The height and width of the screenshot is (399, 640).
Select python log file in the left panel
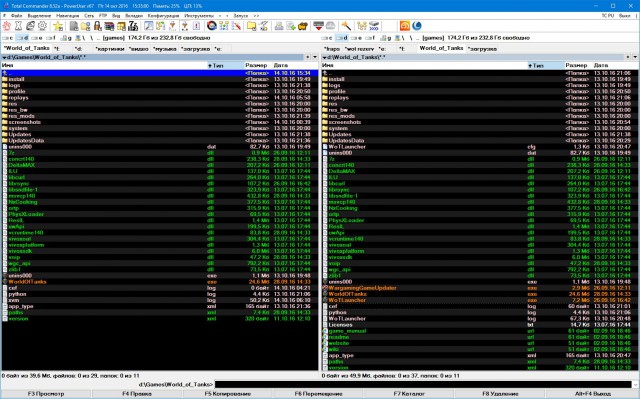(x=159, y=294)
